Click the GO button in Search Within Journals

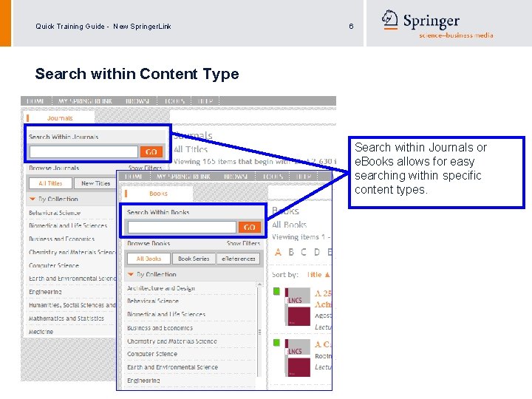(151, 151)
